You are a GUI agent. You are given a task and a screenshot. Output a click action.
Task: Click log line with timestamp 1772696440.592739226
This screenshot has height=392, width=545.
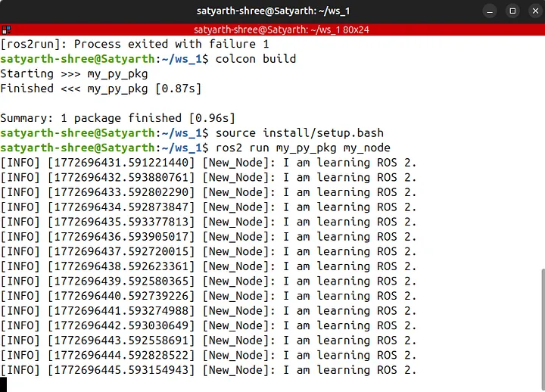[x=208, y=296]
